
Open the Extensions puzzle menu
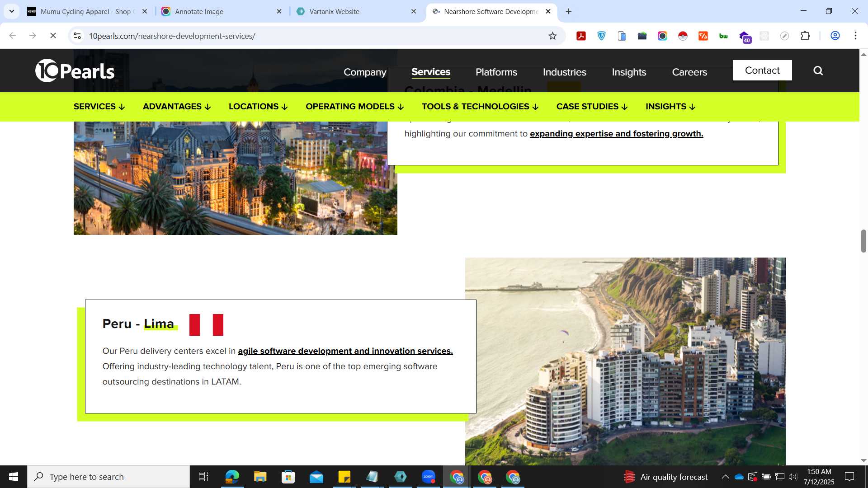805,36
